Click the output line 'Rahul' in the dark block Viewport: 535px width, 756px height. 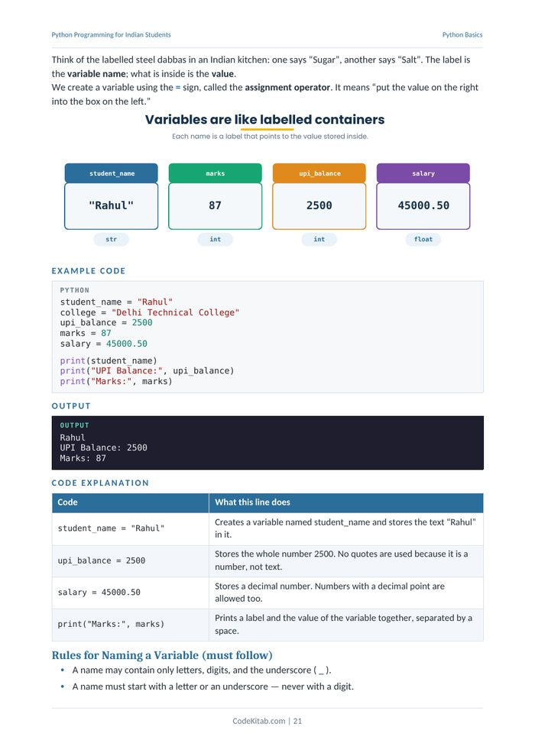[x=73, y=438]
